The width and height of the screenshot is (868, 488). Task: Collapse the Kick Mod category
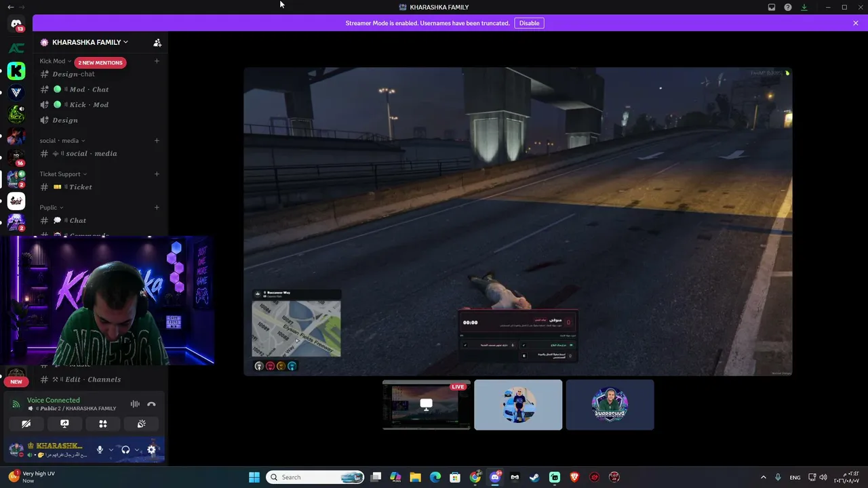tap(56, 62)
